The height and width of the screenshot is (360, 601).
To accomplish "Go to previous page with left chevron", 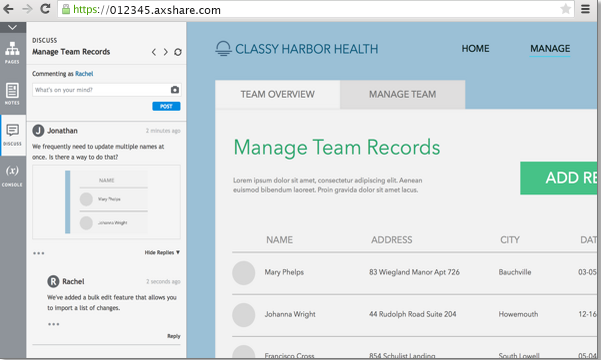I will click(154, 52).
